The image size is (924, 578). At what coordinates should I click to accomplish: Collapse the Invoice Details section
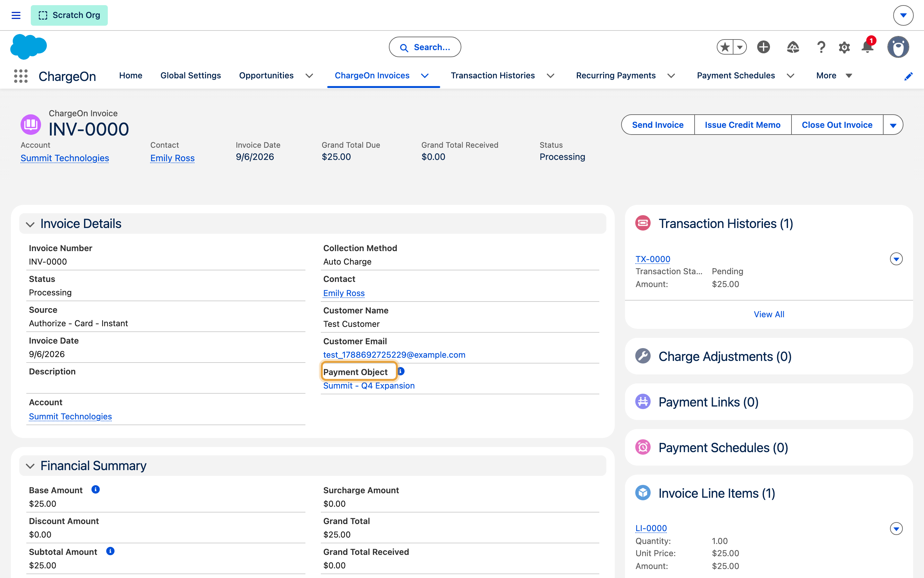click(x=30, y=224)
